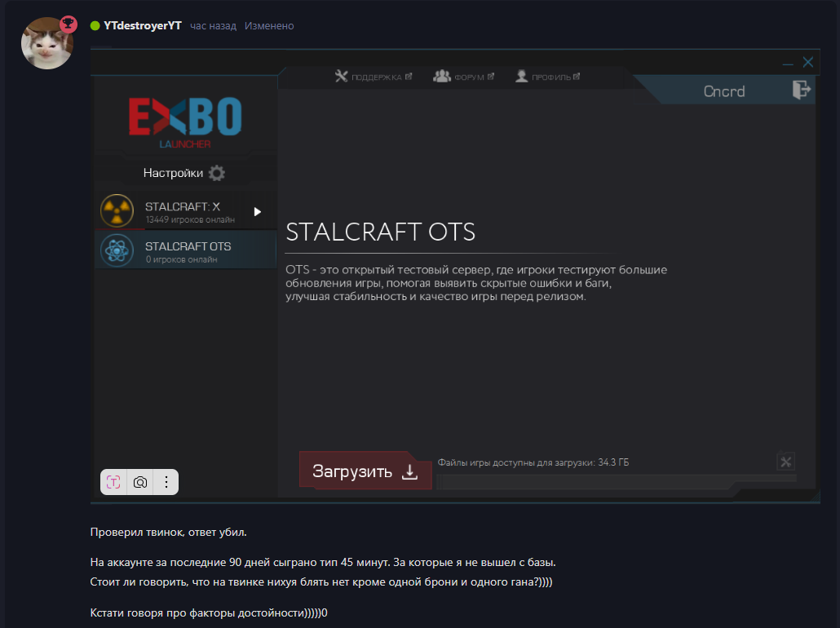Click the OTS description paragraph
This screenshot has height=628, width=840.
point(476,283)
